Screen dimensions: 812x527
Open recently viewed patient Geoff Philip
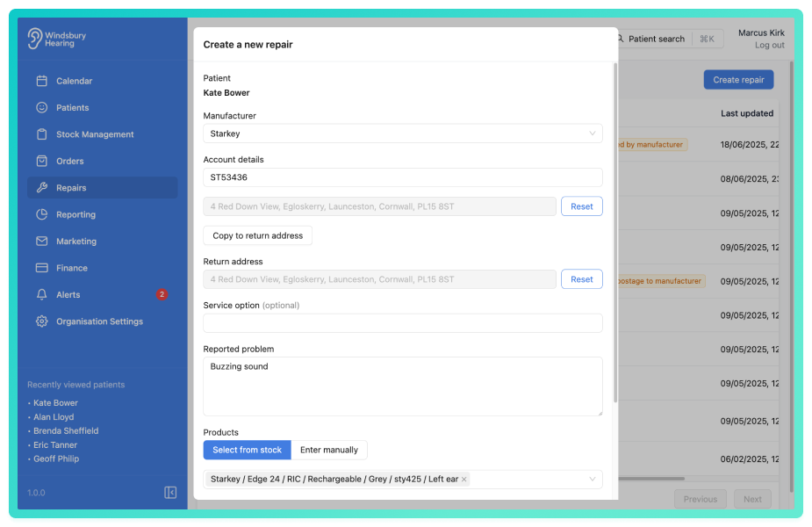click(x=56, y=458)
